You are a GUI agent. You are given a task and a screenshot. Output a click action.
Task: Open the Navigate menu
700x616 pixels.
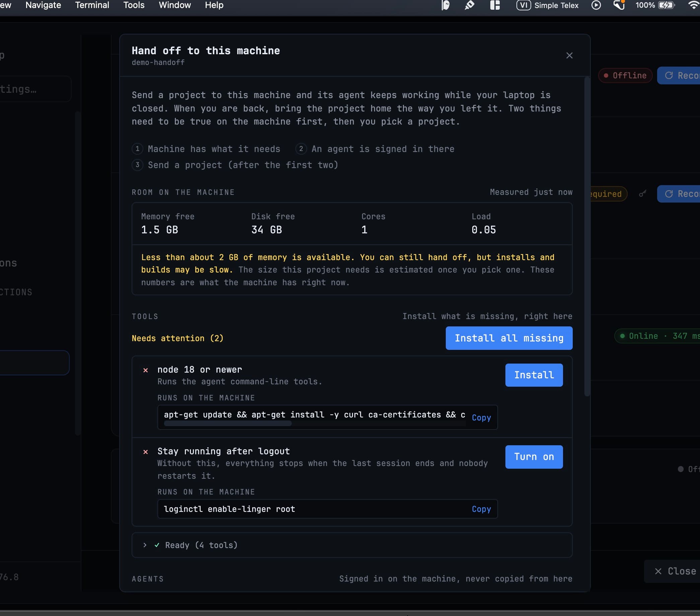tap(43, 5)
